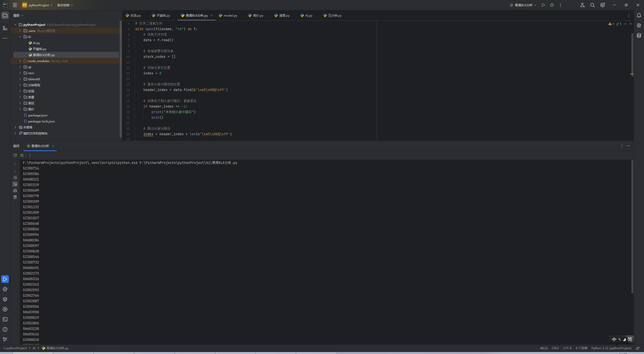
Task: Open Python Console tool window
Action: pyautogui.click(x=5, y=289)
